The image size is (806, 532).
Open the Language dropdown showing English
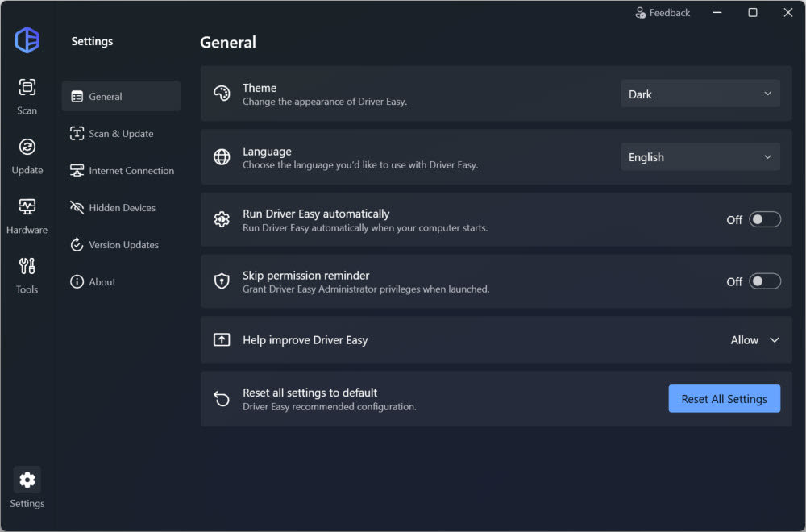(x=700, y=157)
